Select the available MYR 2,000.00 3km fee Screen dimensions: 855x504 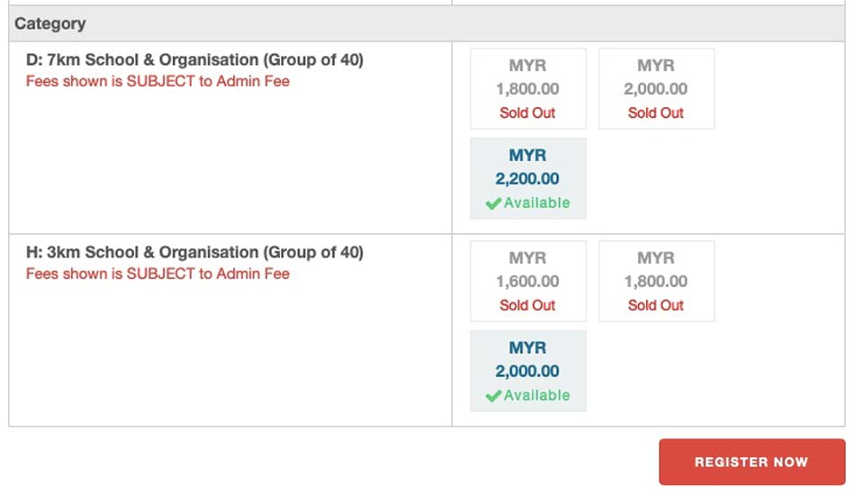pyautogui.click(x=527, y=371)
